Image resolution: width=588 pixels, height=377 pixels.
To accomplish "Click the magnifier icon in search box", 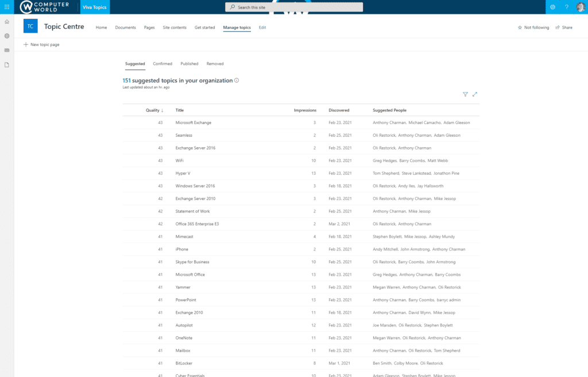I will tap(233, 7).
